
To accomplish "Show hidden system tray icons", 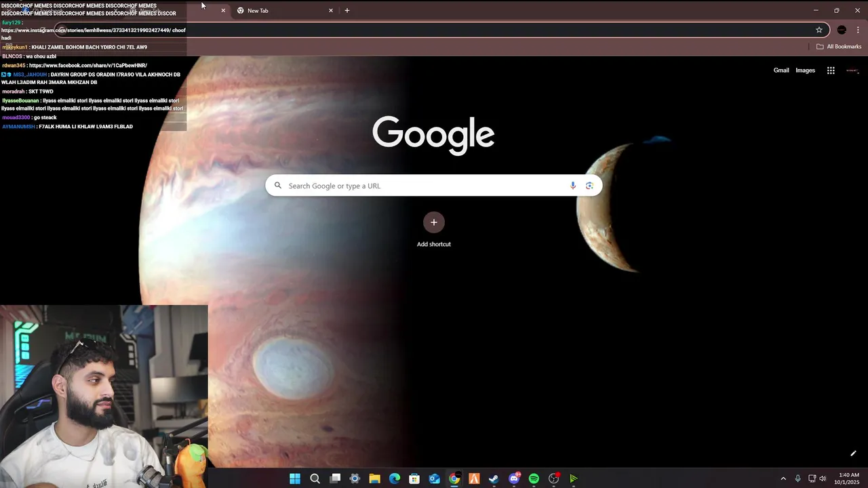I will point(783,479).
